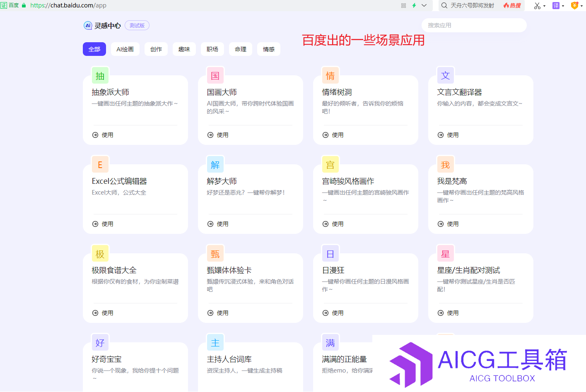Click 使用 on the 极限食谱大全 card

click(103, 313)
